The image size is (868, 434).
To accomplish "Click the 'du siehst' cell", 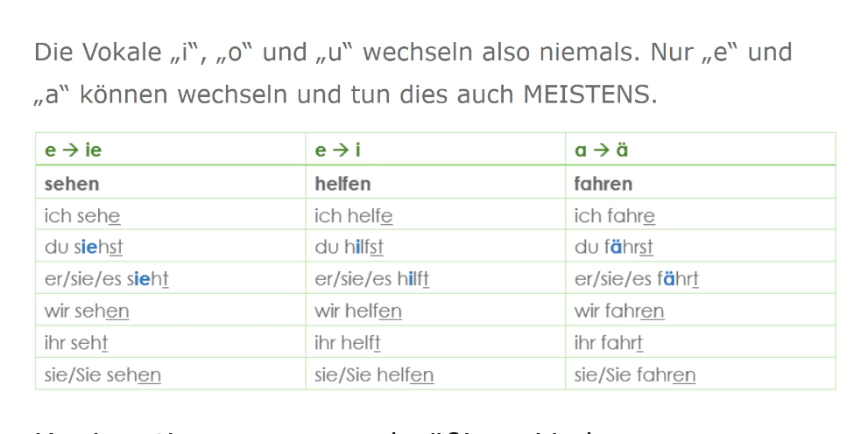I will pos(84,248).
